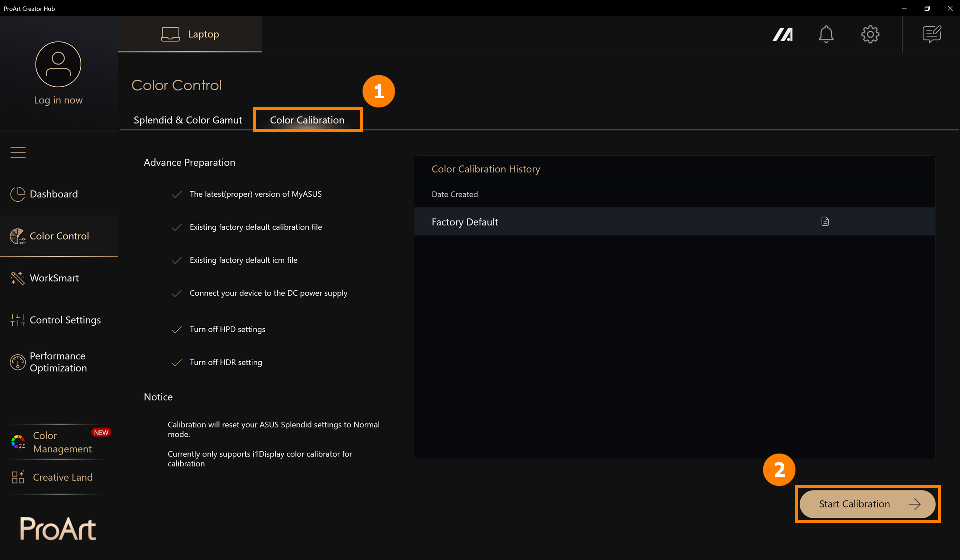Select the Laptop device tab

pos(190,34)
